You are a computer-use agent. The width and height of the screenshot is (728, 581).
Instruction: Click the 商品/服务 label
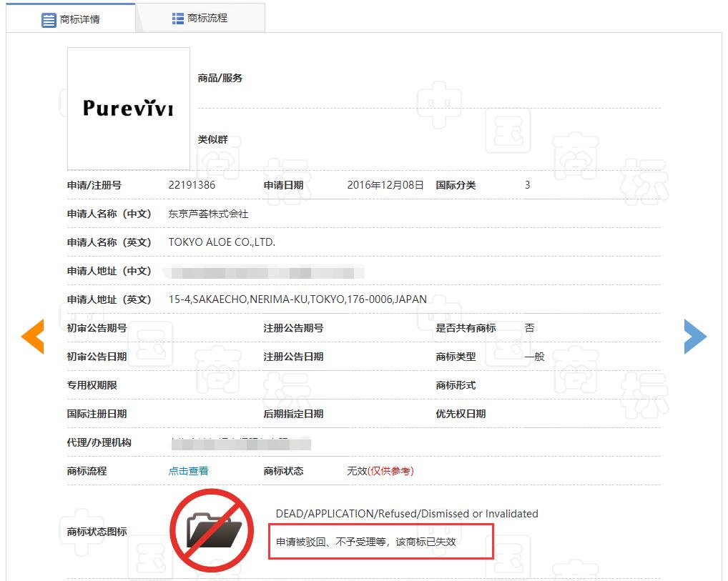point(220,78)
